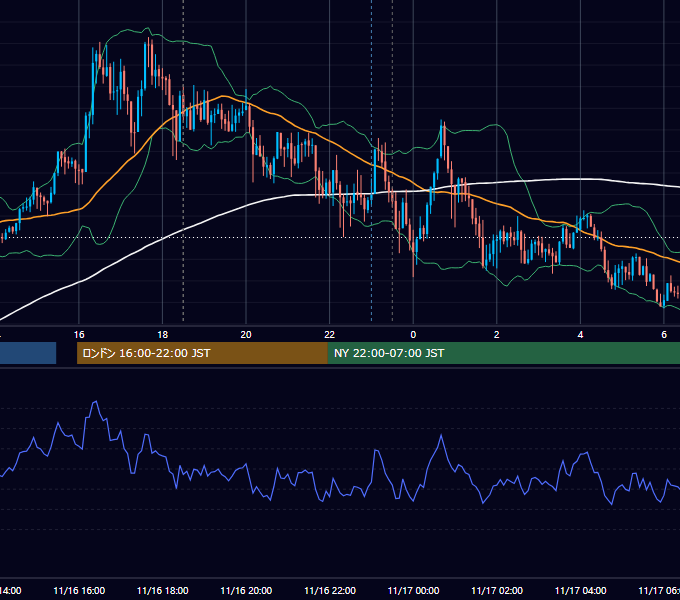
Task: Click the 11/17 00:00 date label
Action: click(413, 591)
